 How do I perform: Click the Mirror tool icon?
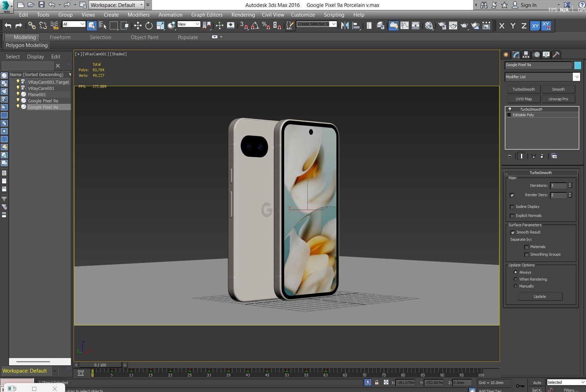345,26
